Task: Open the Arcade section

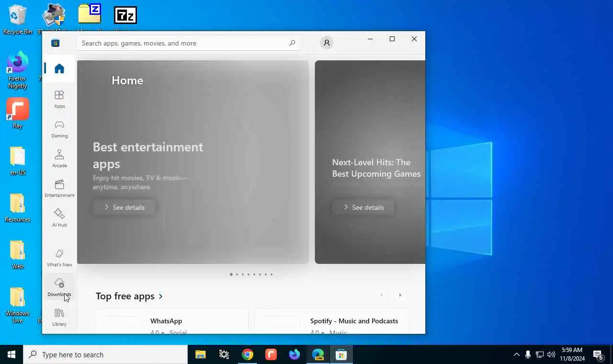Action: click(59, 159)
